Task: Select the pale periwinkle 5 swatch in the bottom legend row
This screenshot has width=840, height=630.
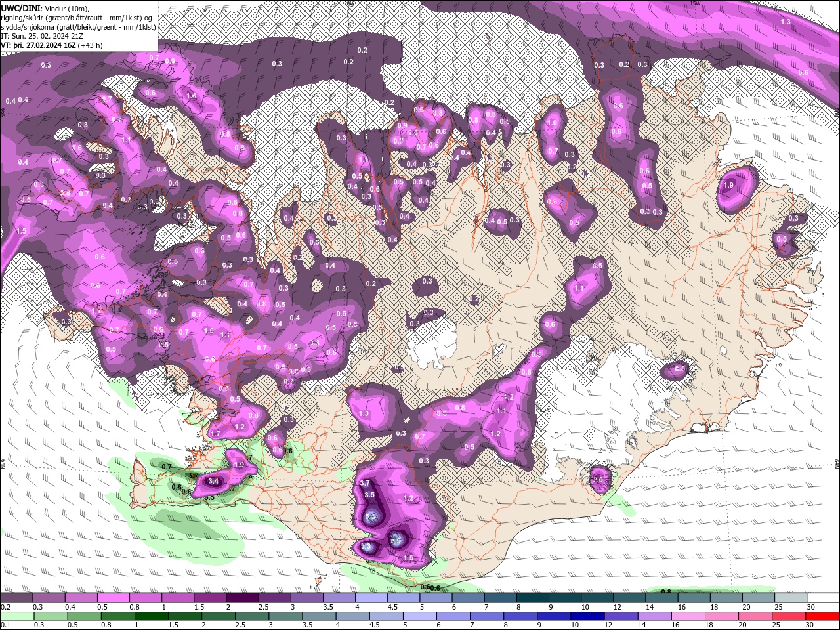Action: [x=420, y=616]
